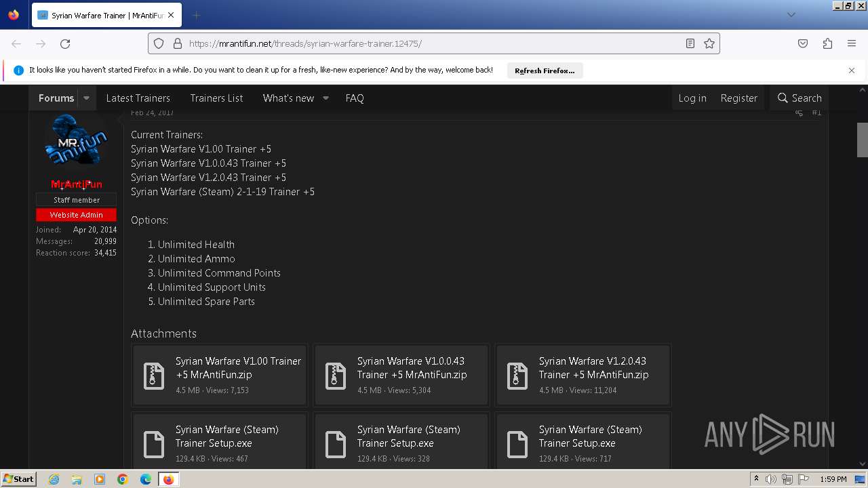This screenshot has width=868, height=488.
Task: Open MrAntiFun user profile name
Action: point(77,184)
